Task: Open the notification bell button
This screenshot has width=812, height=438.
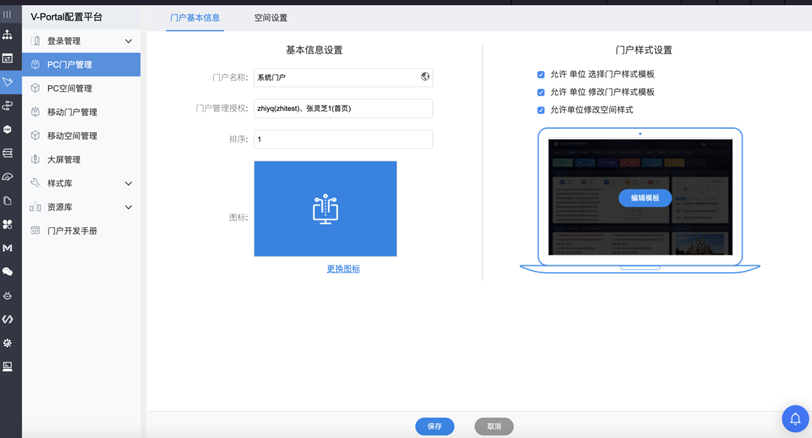Action: (x=795, y=419)
